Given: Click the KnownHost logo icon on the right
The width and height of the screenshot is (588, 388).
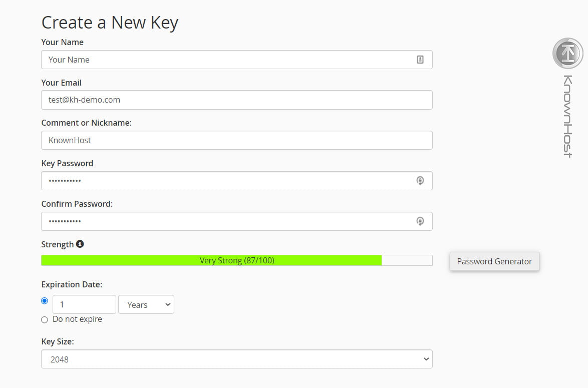Looking at the screenshot, I should coord(567,53).
